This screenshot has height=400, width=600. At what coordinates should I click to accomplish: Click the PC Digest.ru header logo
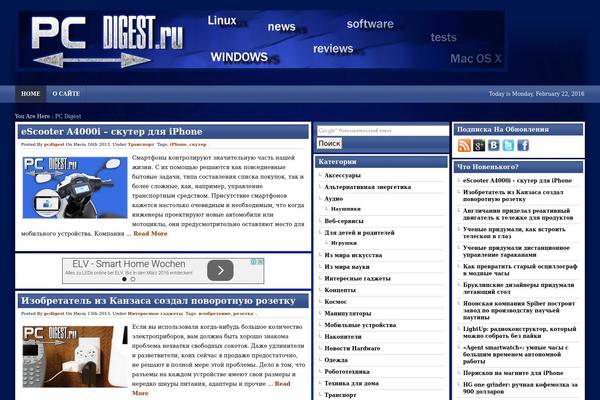point(107,40)
